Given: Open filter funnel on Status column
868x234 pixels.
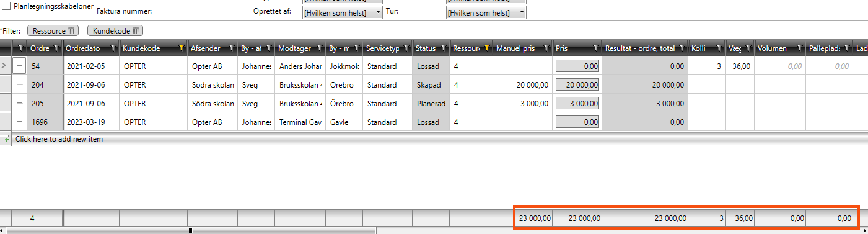Looking at the screenshot, I should (x=444, y=48).
